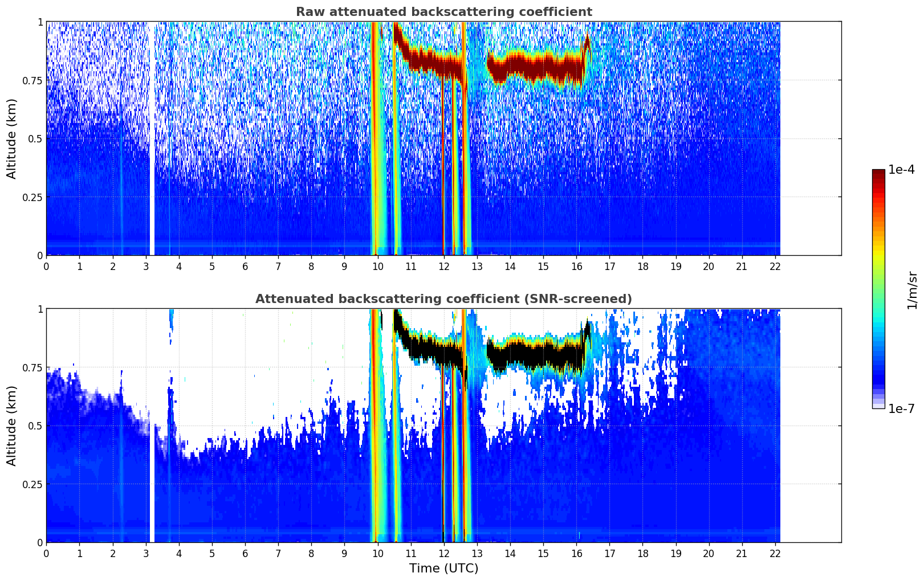Image resolution: width=924 pixels, height=581 pixels.
Task: Click hour tick '22' under the raw plot
Action: [x=775, y=266]
